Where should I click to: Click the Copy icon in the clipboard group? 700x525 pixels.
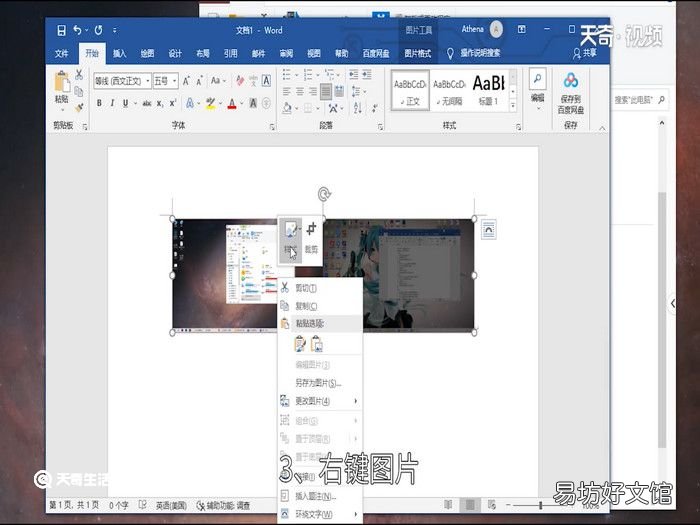click(79, 92)
